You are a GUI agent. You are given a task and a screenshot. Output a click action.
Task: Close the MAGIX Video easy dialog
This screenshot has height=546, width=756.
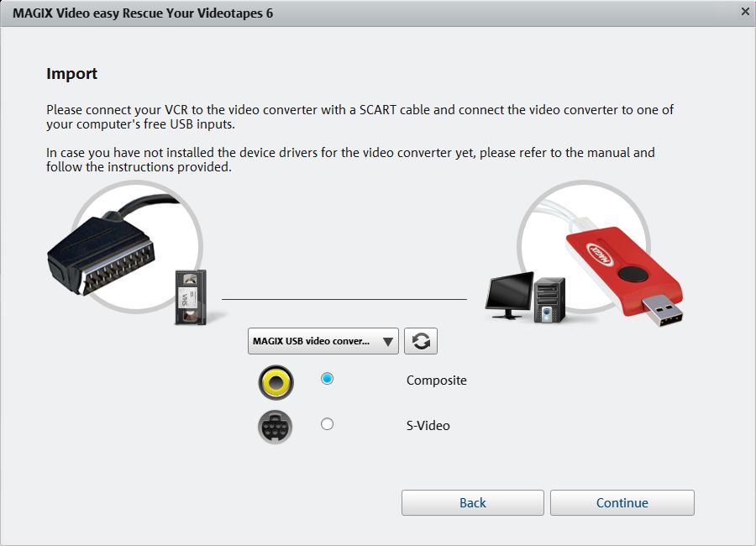(745, 12)
